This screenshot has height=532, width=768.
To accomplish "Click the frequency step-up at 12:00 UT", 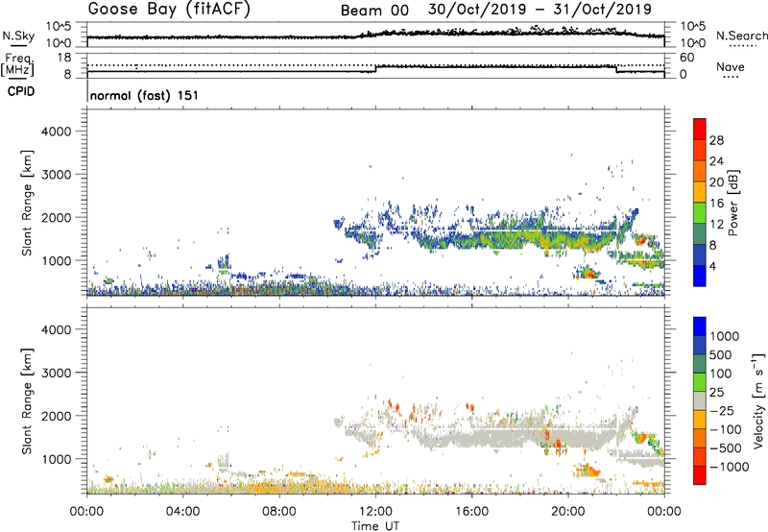I will (x=375, y=68).
